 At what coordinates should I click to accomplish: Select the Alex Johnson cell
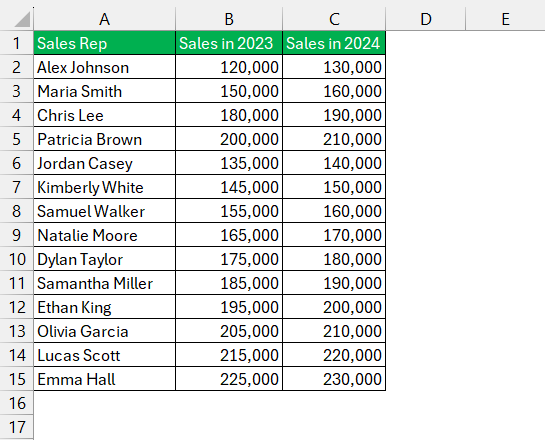coord(105,67)
